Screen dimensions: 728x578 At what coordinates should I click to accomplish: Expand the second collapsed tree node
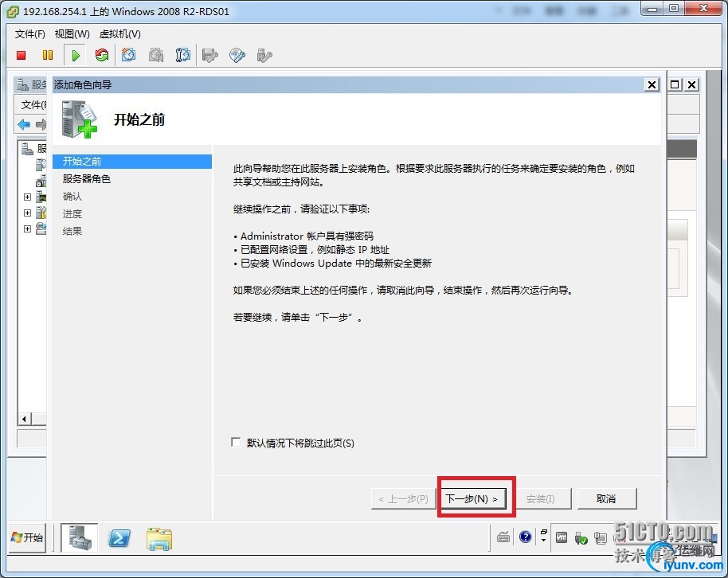[x=27, y=213]
